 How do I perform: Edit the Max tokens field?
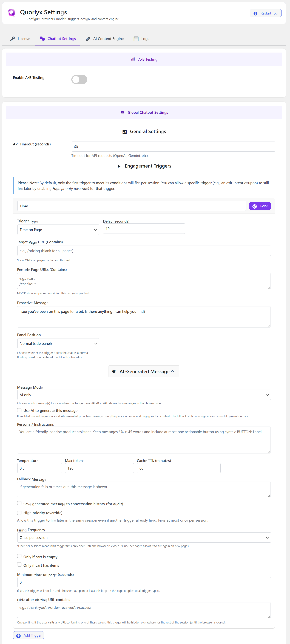coord(99,468)
